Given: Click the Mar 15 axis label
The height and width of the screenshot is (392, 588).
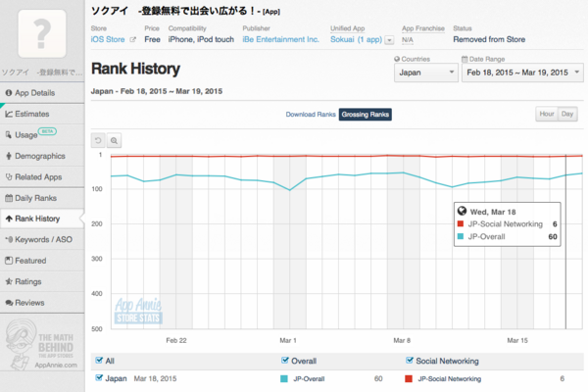Looking at the screenshot, I should click(517, 340).
